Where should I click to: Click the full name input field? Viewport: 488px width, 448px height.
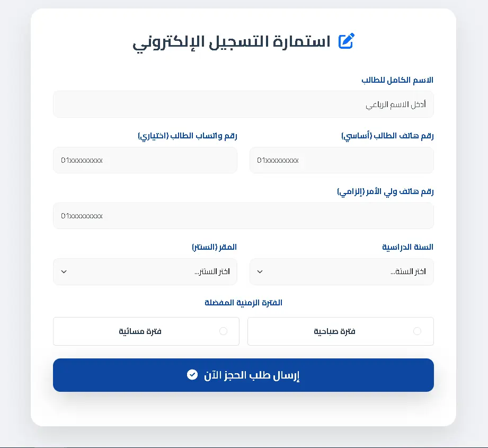[243, 104]
